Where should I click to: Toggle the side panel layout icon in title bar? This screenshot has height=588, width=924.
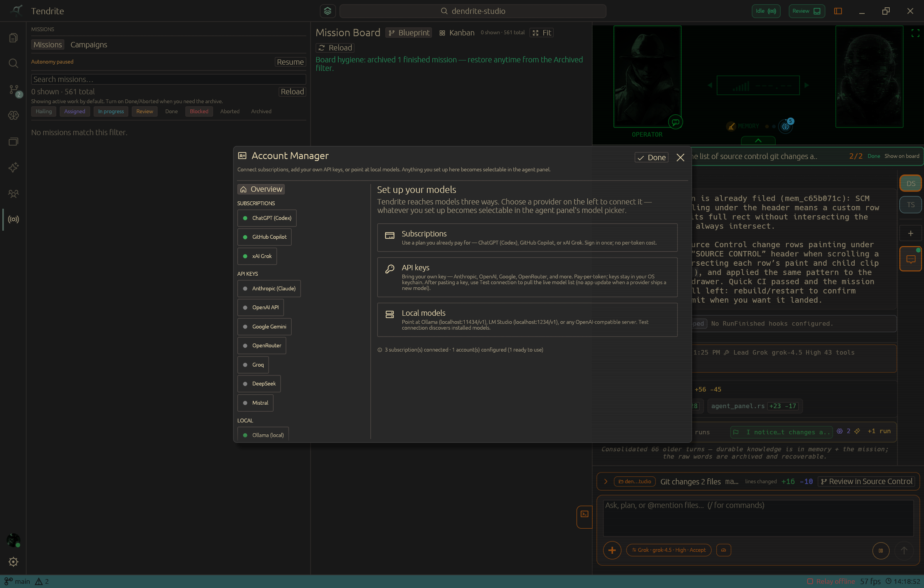point(838,11)
